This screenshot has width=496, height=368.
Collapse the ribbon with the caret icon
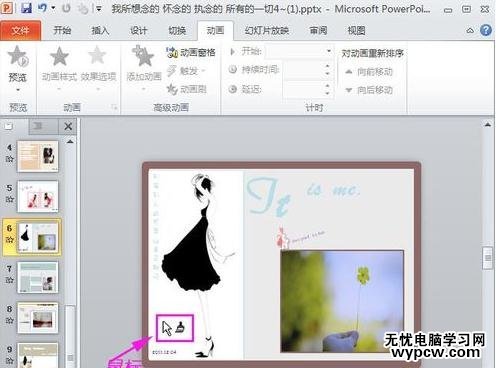coord(470,31)
